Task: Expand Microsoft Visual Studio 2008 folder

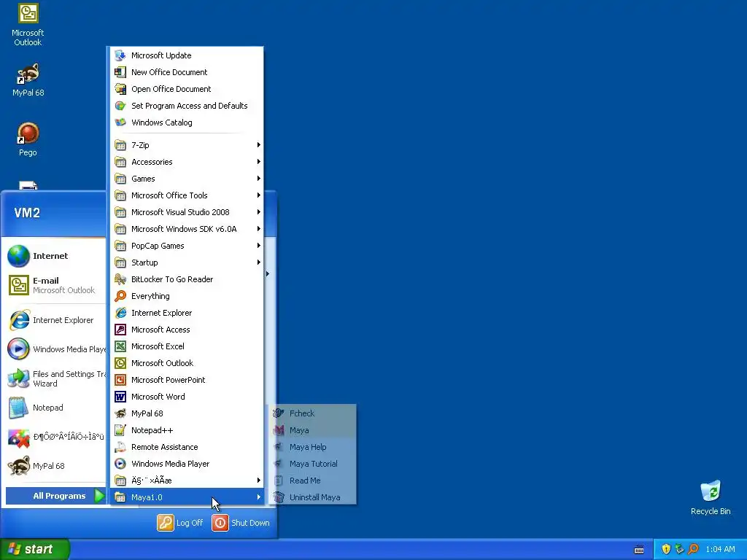Action: click(187, 212)
